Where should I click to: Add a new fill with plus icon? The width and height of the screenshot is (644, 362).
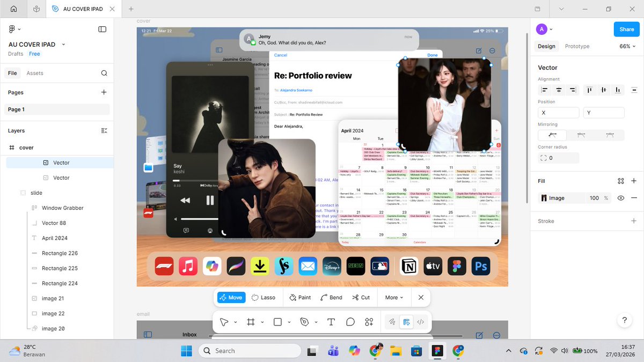[x=634, y=181]
